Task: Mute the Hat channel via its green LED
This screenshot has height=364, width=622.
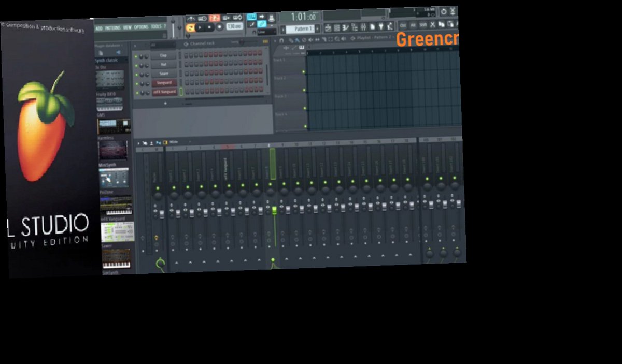Action: (136, 65)
